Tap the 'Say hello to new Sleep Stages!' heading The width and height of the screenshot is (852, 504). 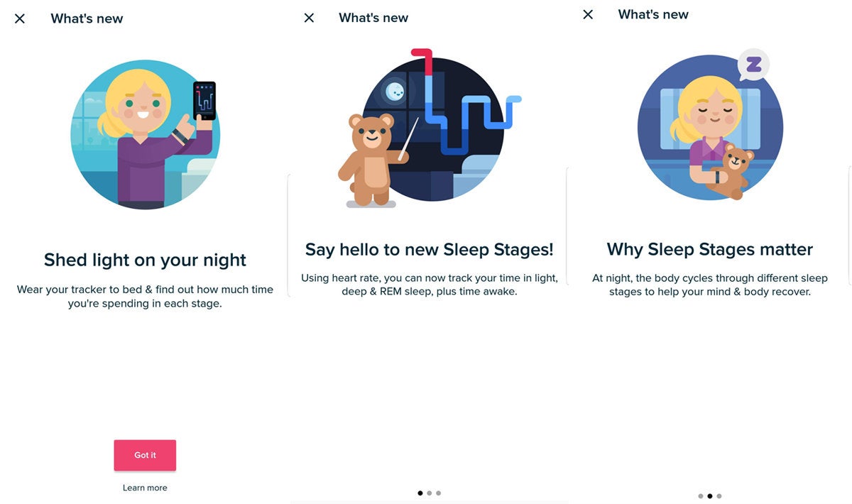(430, 250)
